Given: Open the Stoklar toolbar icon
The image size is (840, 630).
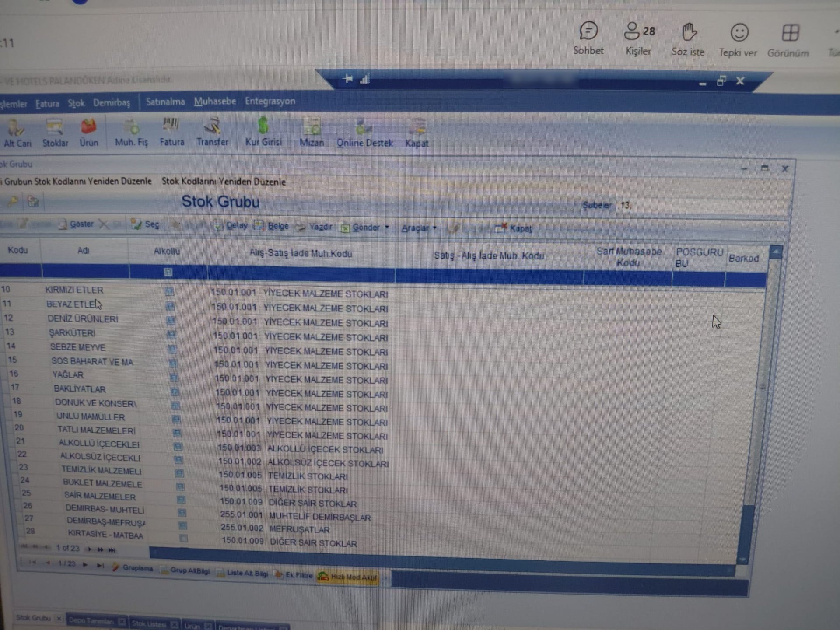Looking at the screenshot, I should [x=55, y=133].
